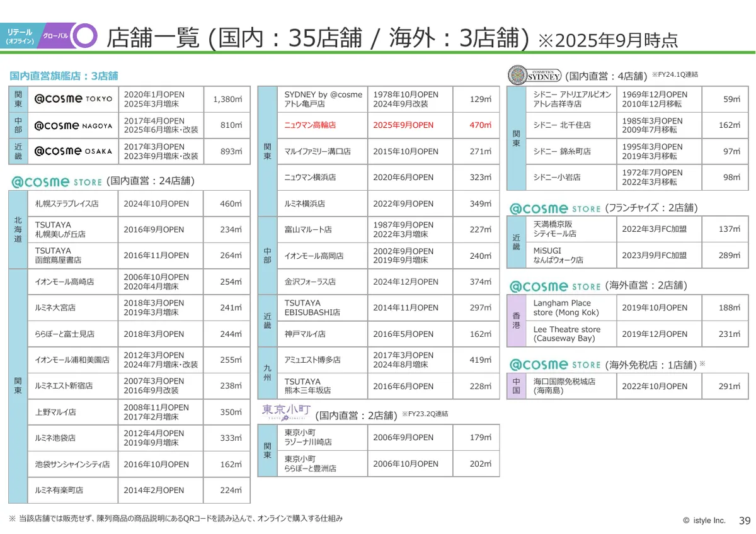Viewport: 756px width, 534px height.
Task: Click the アミュエスト博多店 store name
Action: (x=312, y=360)
